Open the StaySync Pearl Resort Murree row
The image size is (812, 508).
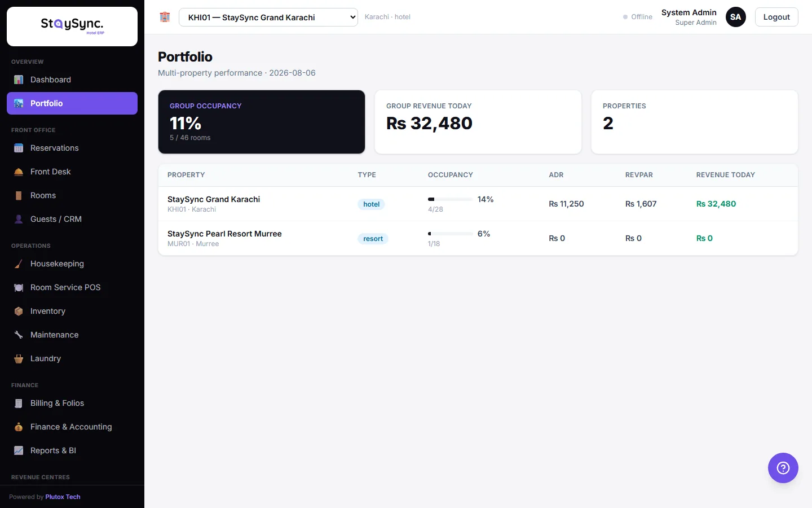click(478, 238)
